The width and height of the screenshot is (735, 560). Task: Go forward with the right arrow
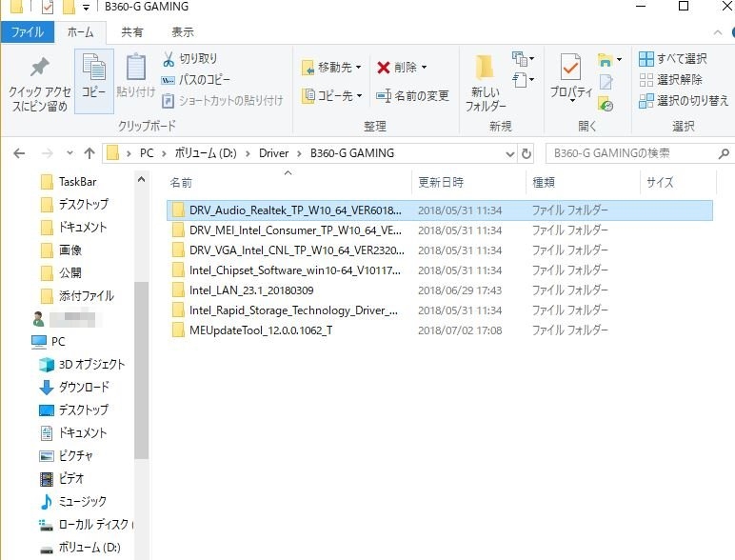pos(48,153)
